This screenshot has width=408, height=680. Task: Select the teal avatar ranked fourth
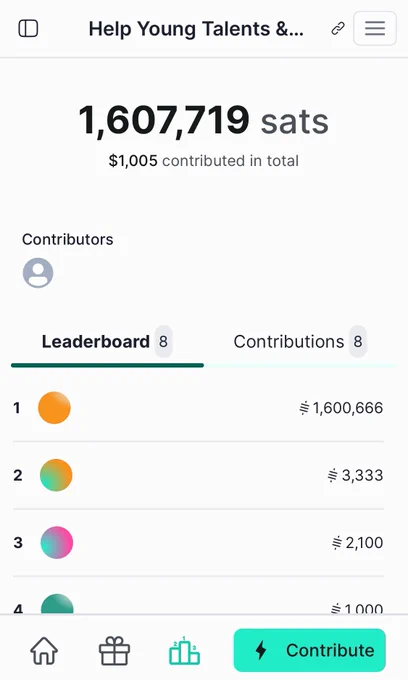57,604
